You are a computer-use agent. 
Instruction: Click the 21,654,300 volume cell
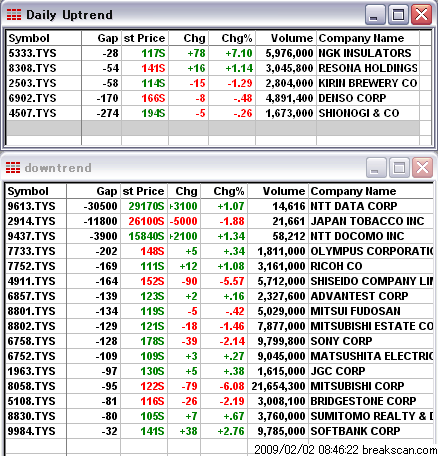(x=278, y=386)
